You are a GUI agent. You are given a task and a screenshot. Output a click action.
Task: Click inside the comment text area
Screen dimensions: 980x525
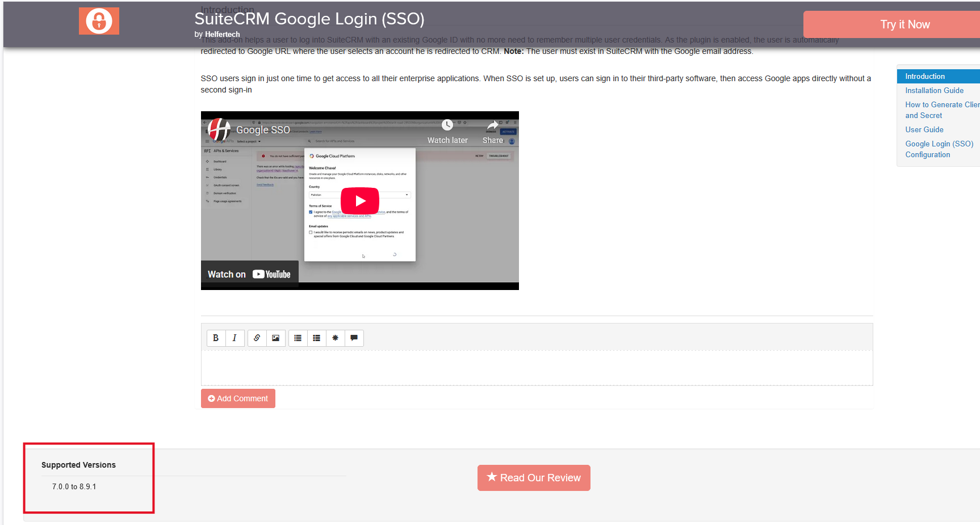coord(537,368)
